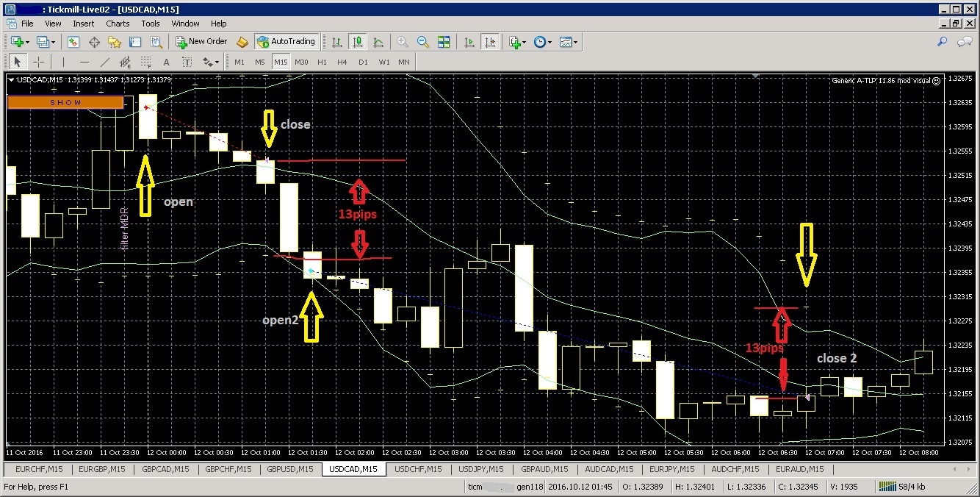
Task: Open the Periods dropdown arrow
Action: (550, 42)
